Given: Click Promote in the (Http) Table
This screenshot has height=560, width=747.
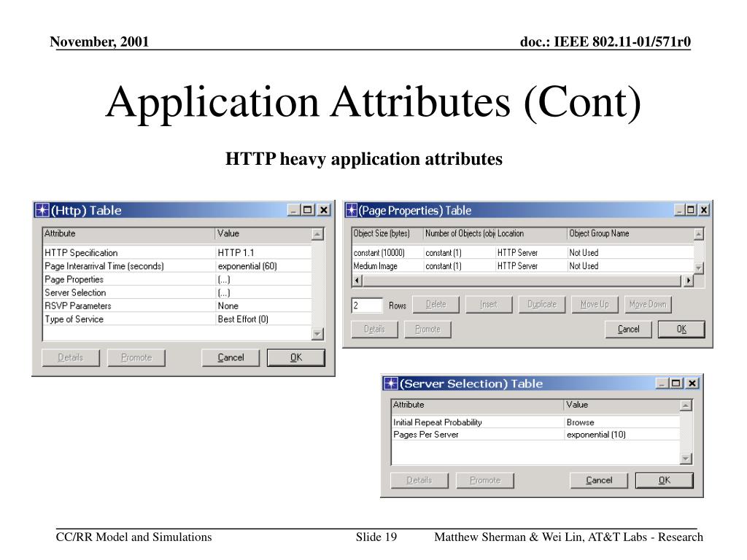Looking at the screenshot, I should pyautogui.click(x=136, y=357).
